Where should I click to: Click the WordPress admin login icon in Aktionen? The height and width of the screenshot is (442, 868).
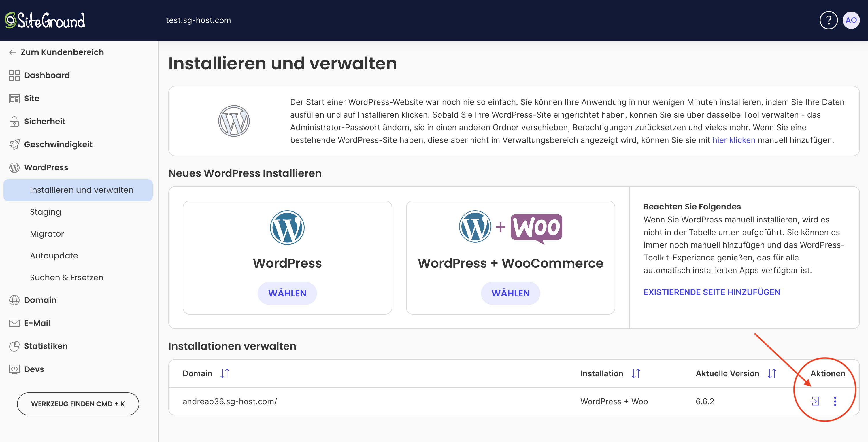[815, 401]
